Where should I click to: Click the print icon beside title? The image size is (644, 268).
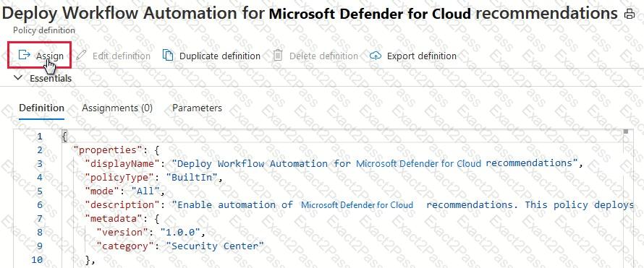pyautogui.click(x=630, y=14)
